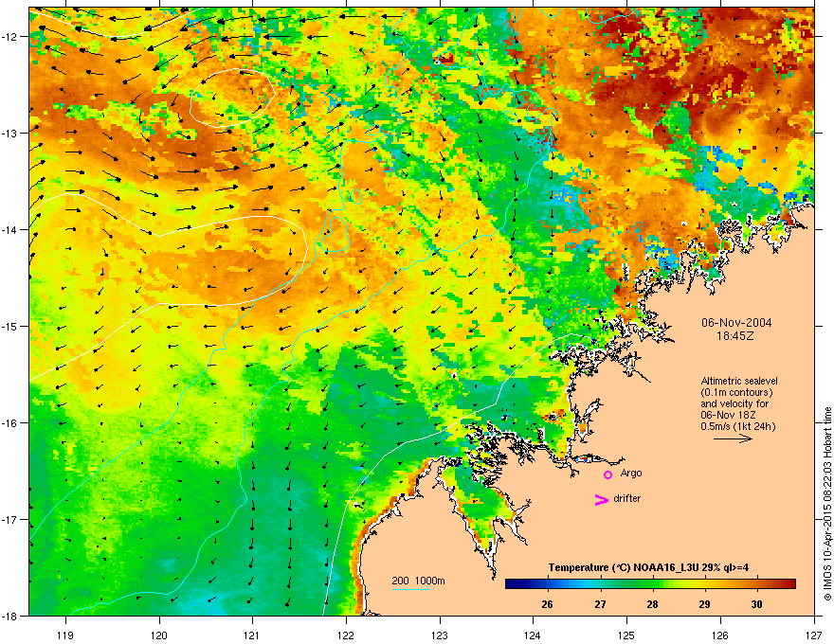
Task: Click longitude axis label 121
Action: [252, 635]
